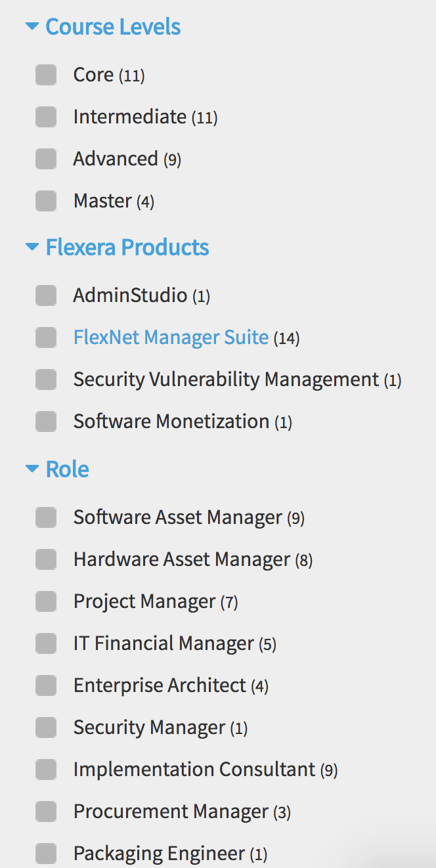Collapse the Course Levels section arrow

32,27
